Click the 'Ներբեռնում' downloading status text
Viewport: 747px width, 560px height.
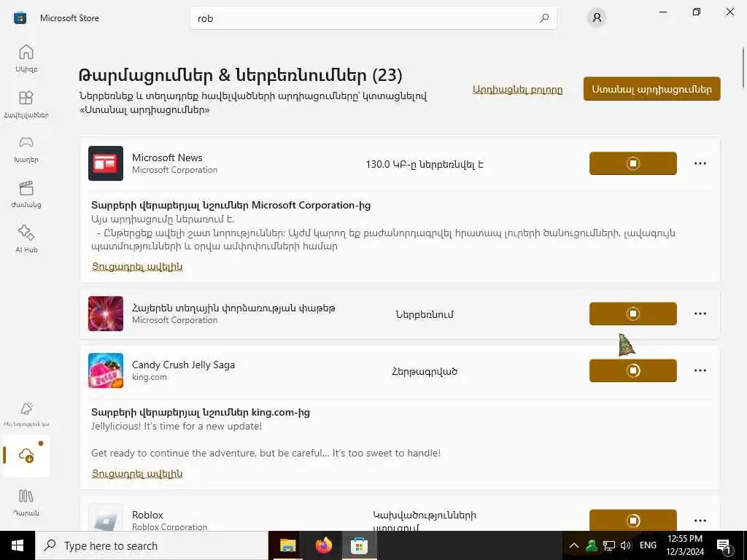425,314
